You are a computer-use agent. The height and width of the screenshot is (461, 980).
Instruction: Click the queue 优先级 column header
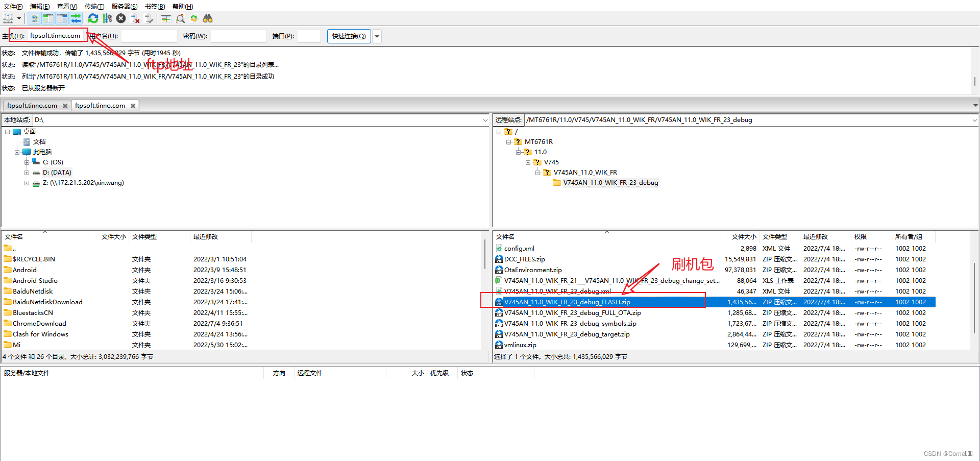coord(442,373)
